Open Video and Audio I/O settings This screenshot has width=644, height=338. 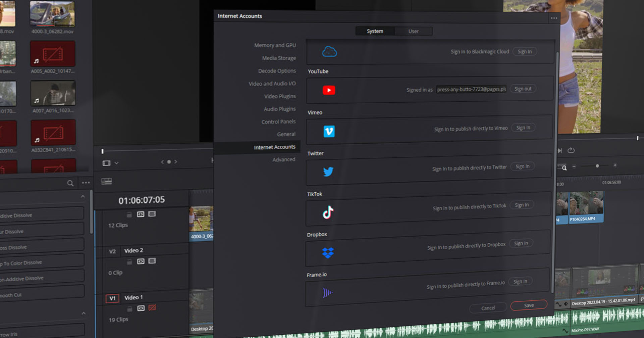tap(272, 84)
